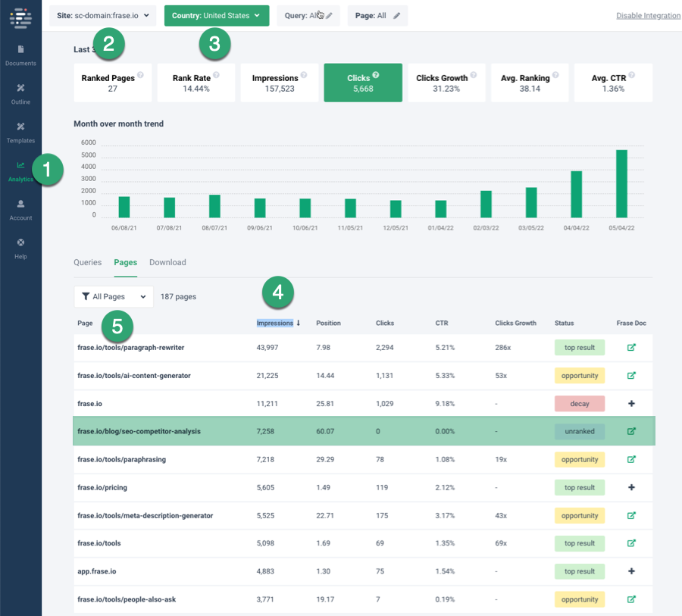The height and width of the screenshot is (616, 682).
Task: Sort table by CTR column header
Action: coord(442,323)
